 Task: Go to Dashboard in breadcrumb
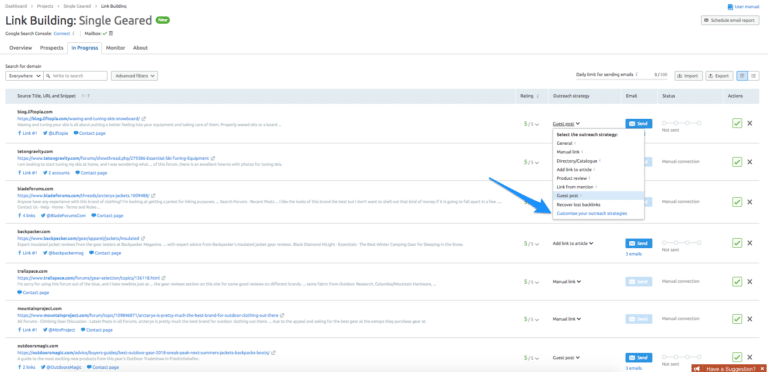16,6
